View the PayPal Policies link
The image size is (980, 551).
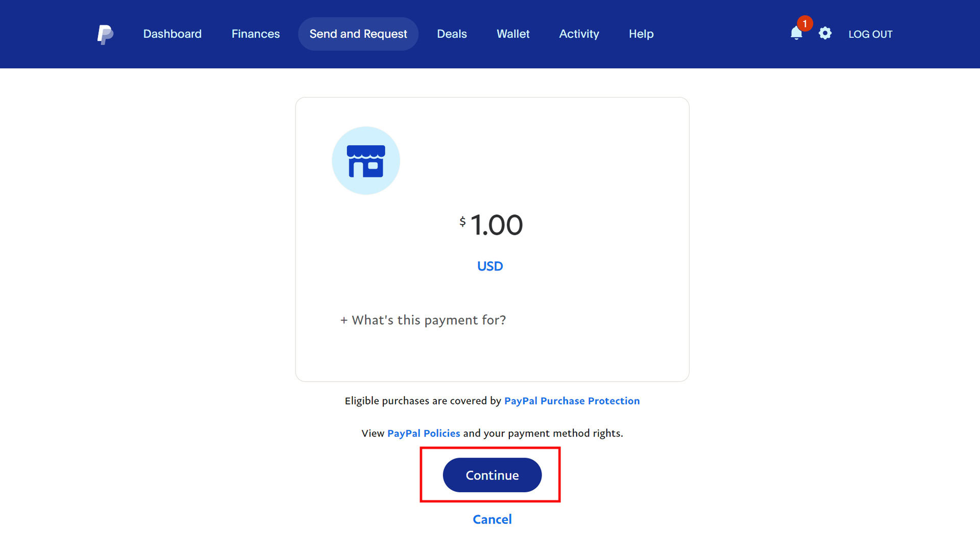(x=424, y=433)
